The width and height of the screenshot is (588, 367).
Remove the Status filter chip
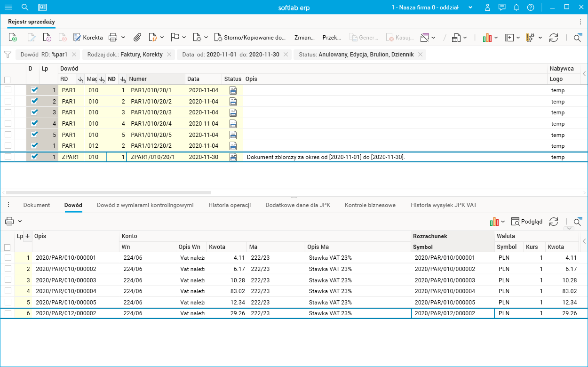421,55
